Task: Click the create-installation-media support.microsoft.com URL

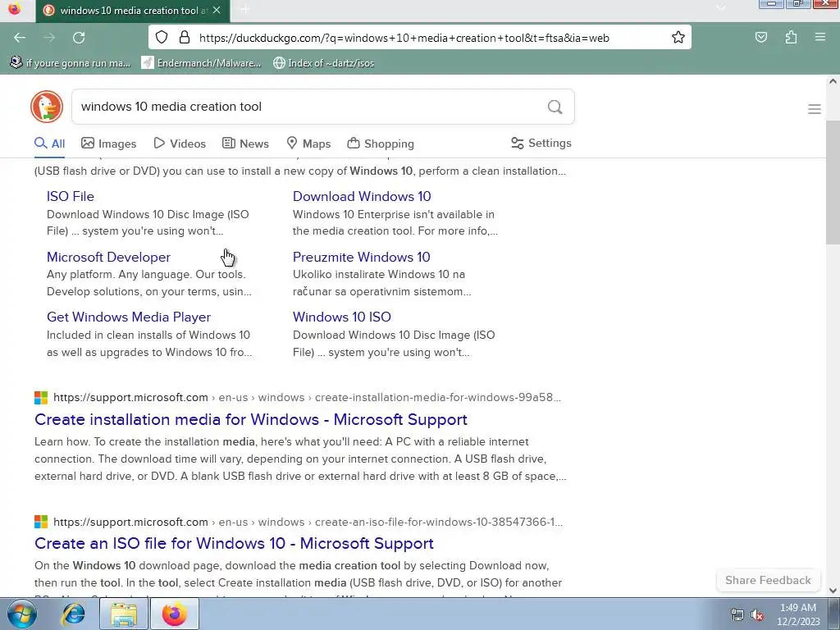Action: coord(307,398)
